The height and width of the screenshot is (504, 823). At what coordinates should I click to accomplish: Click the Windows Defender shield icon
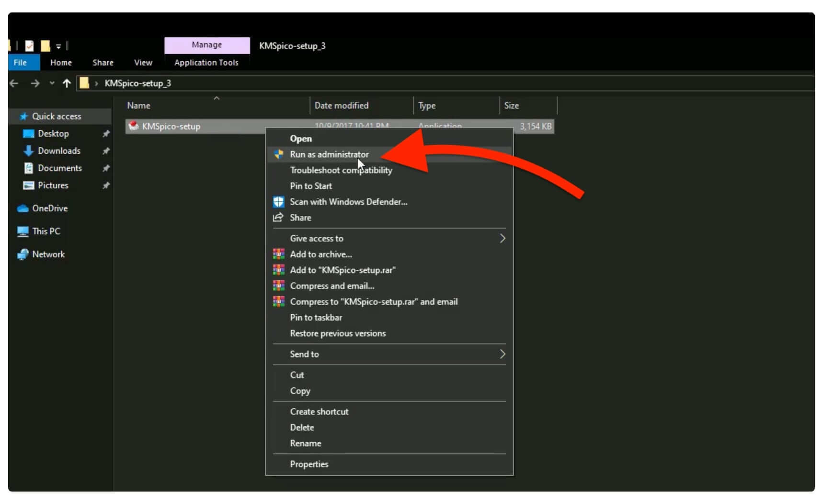pyautogui.click(x=278, y=202)
